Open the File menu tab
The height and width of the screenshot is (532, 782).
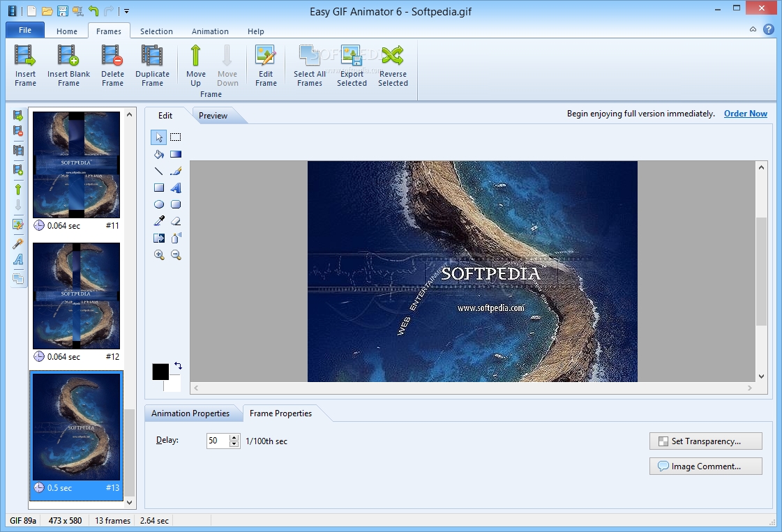pyautogui.click(x=25, y=30)
